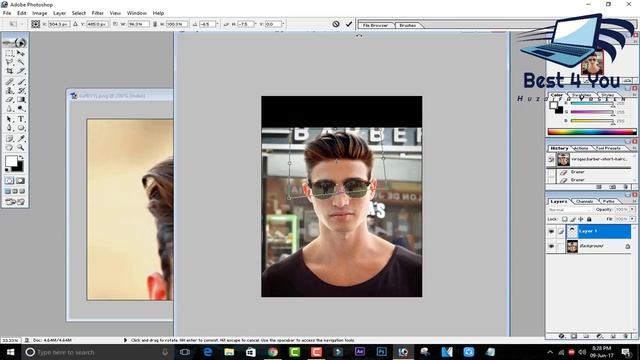Select the Type tool

tap(21, 119)
